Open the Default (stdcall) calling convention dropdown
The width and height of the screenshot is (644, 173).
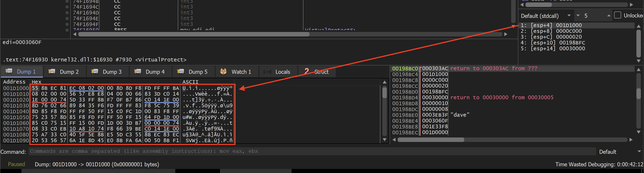click(546, 16)
